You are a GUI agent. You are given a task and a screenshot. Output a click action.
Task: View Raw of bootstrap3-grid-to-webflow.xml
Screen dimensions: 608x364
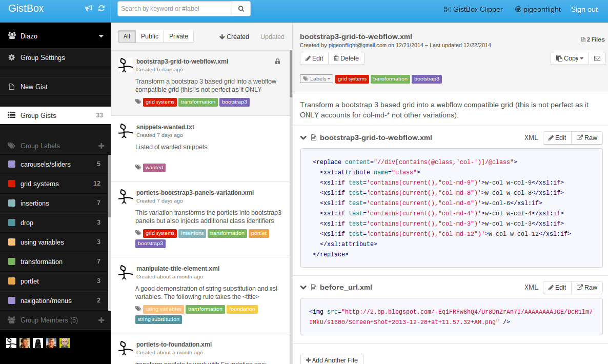pos(587,137)
